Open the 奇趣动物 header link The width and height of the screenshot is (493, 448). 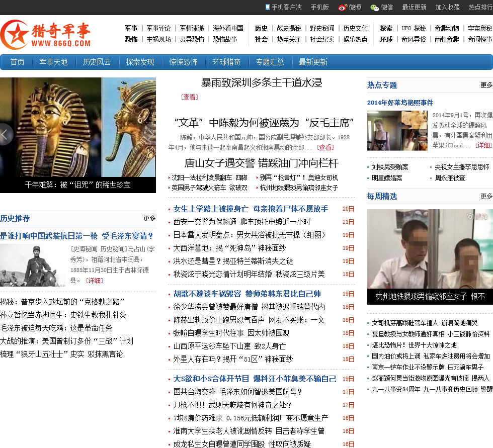pyautogui.click(x=447, y=28)
